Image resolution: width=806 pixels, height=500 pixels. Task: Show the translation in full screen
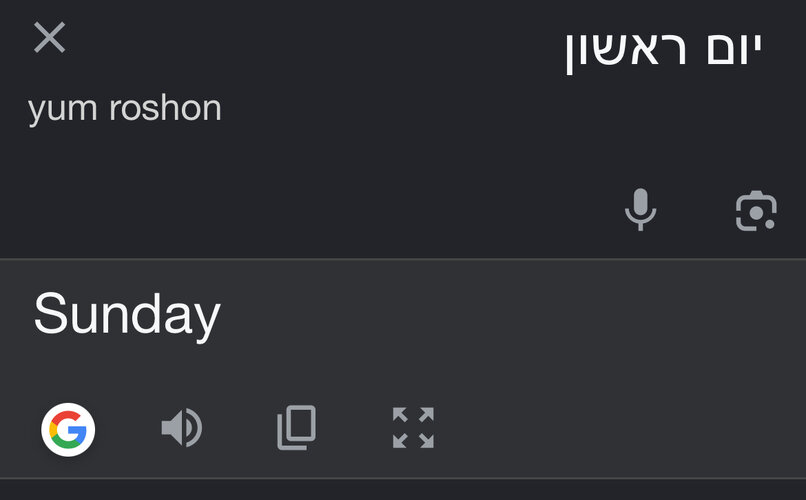[x=413, y=428]
